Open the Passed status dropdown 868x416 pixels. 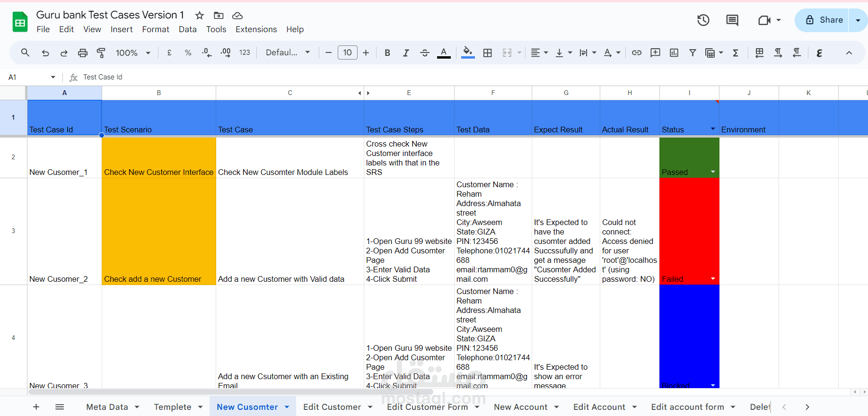[x=713, y=172]
